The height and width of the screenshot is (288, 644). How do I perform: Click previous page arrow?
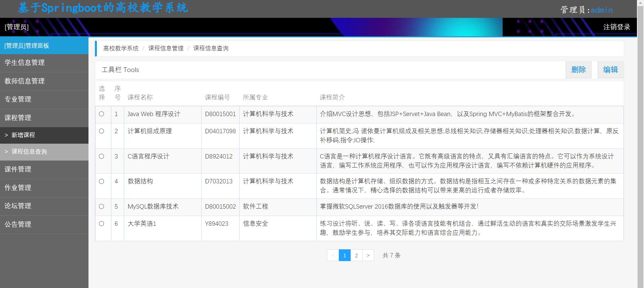(333, 255)
